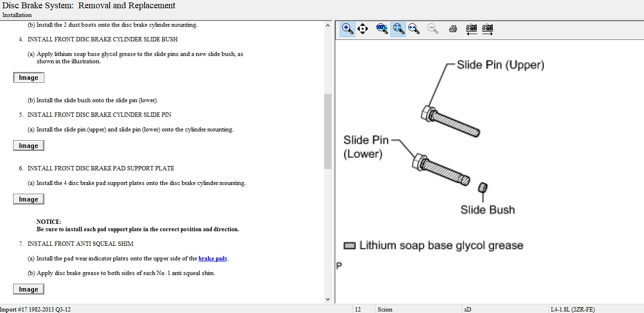
Task: Fit image to window zoom
Action: tap(398, 29)
